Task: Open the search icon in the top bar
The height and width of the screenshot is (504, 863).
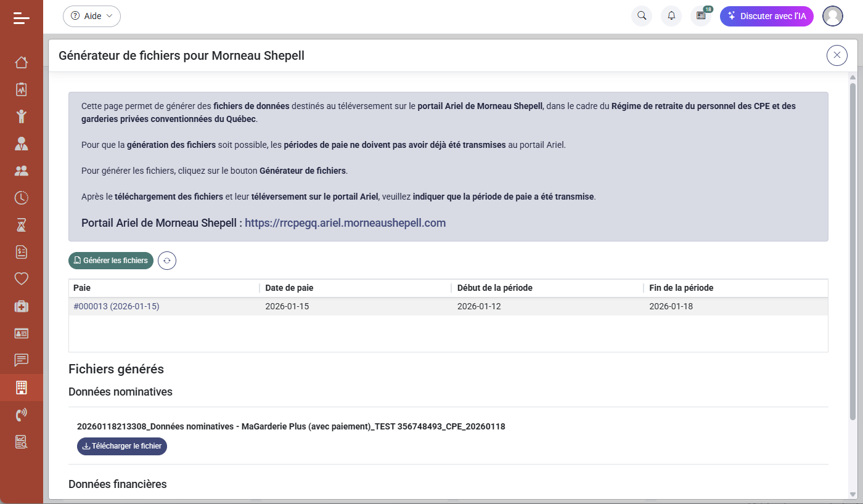Action: tap(641, 16)
